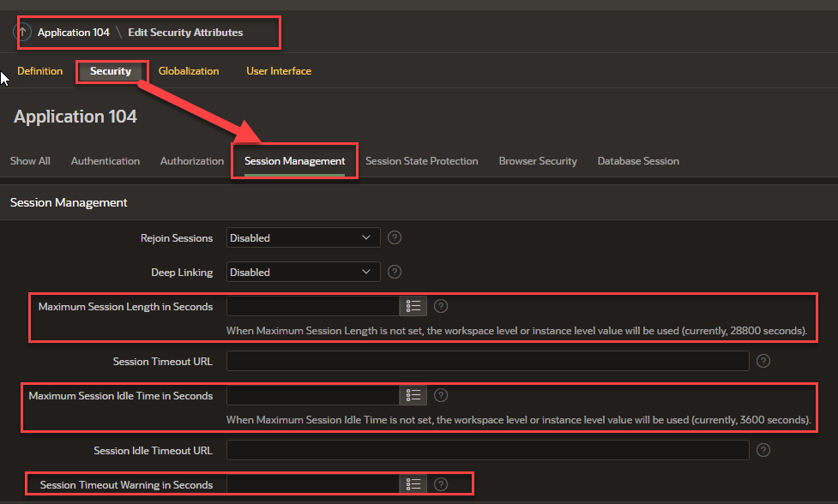
Task: Open help for Session Idle Timeout URL
Action: (x=763, y=450)
